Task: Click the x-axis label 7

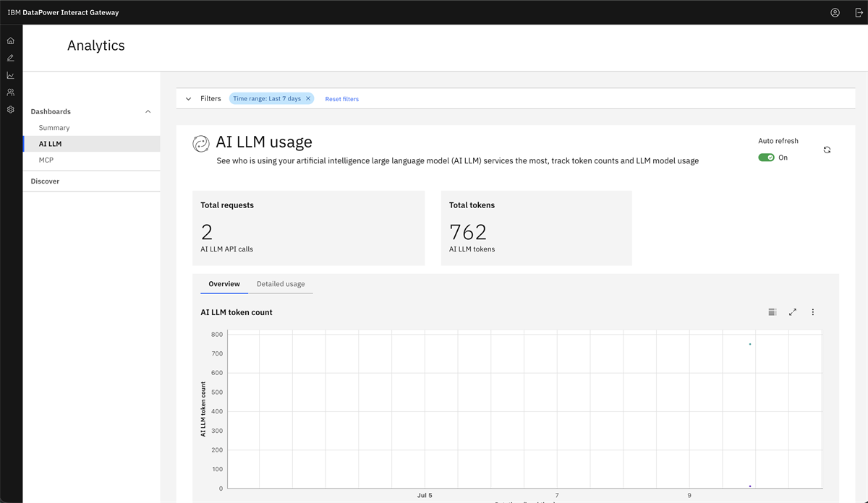Action: (x=557, y=496)
